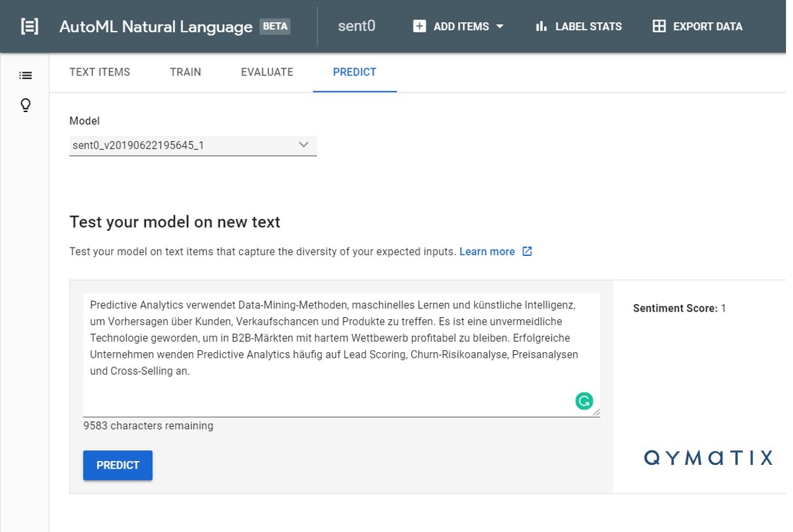Select the Predict tab
The height and width of the screenshot is (532, 793).
coord(354,72)
